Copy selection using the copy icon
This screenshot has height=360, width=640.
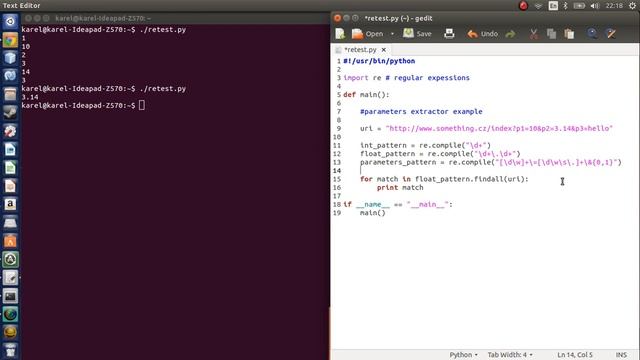tap(551, 34)
